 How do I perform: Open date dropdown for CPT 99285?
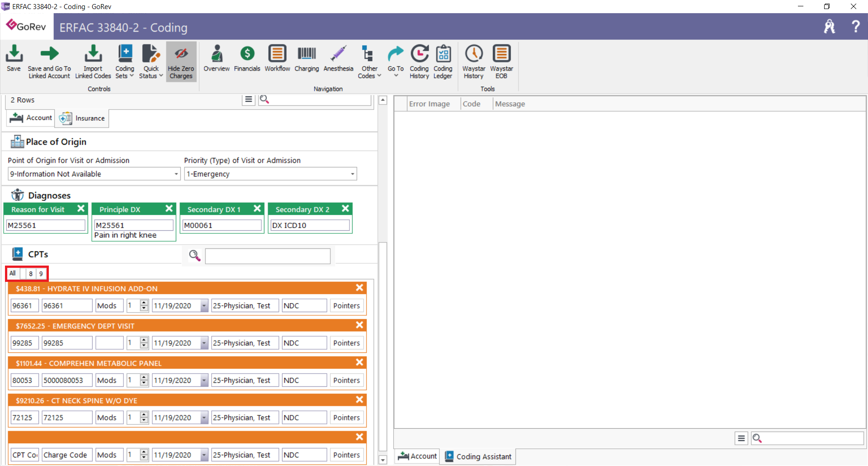[204, 343]
